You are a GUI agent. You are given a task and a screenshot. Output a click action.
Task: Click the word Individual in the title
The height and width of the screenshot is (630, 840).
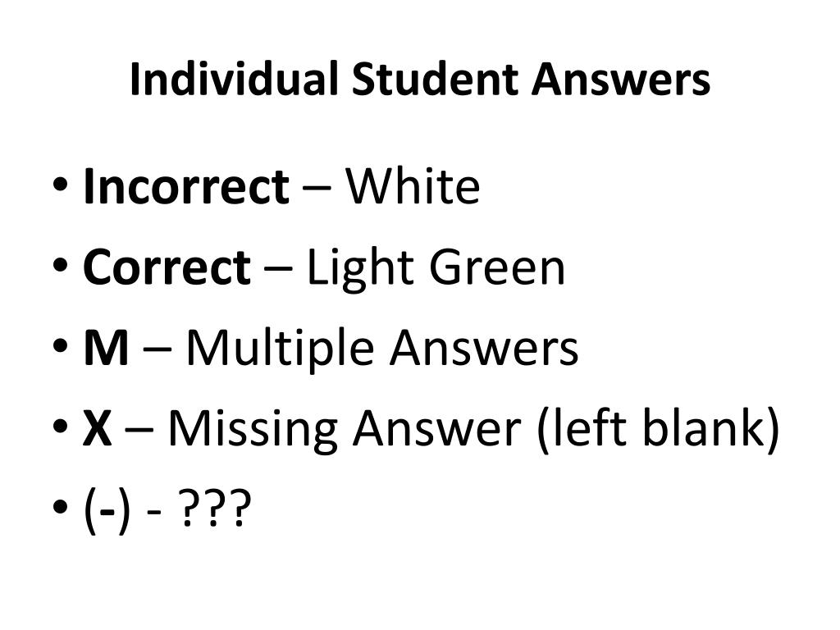pyautogui.click(x=234, y=80)
